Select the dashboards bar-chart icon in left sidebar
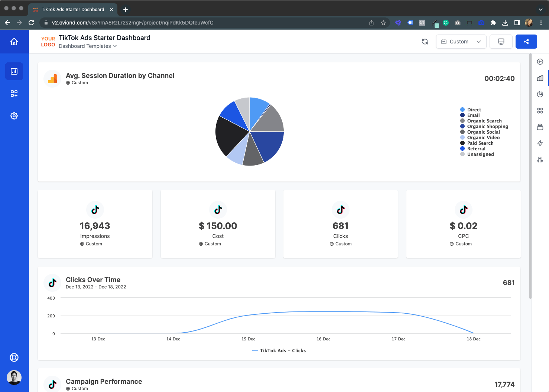549x392 pixels. (14, 71)
